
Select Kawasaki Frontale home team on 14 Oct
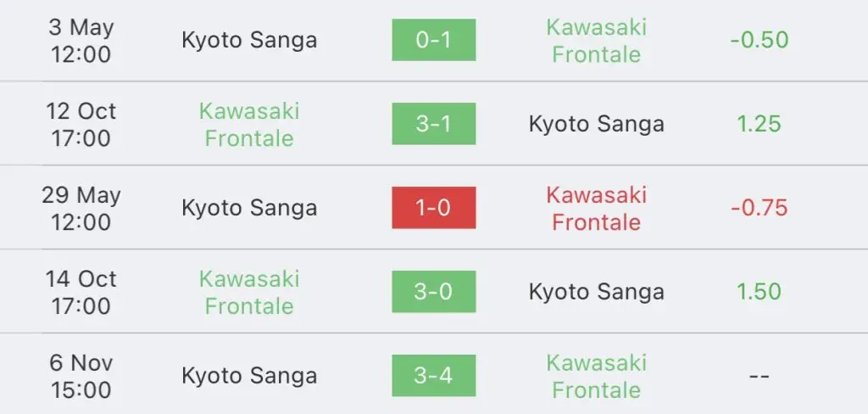249,292
